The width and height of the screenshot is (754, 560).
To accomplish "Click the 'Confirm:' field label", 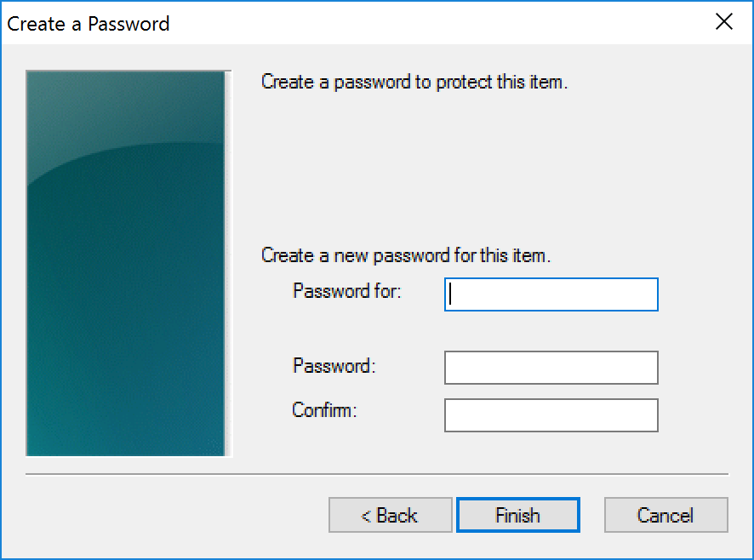I will click(324, 410).
